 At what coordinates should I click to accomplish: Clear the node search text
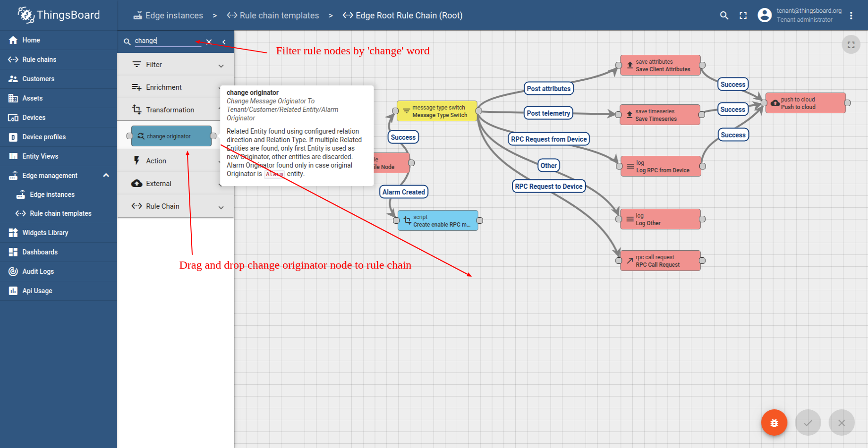209,42
